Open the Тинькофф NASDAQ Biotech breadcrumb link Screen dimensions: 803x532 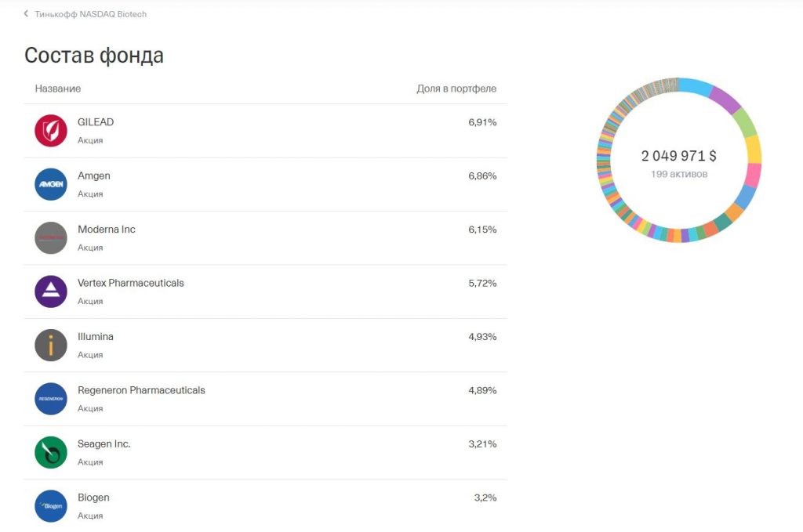point(90,14)
